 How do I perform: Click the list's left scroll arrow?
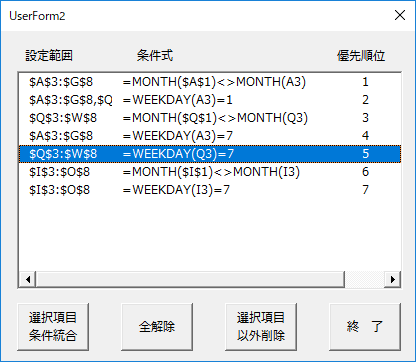(x=28, y=279)
